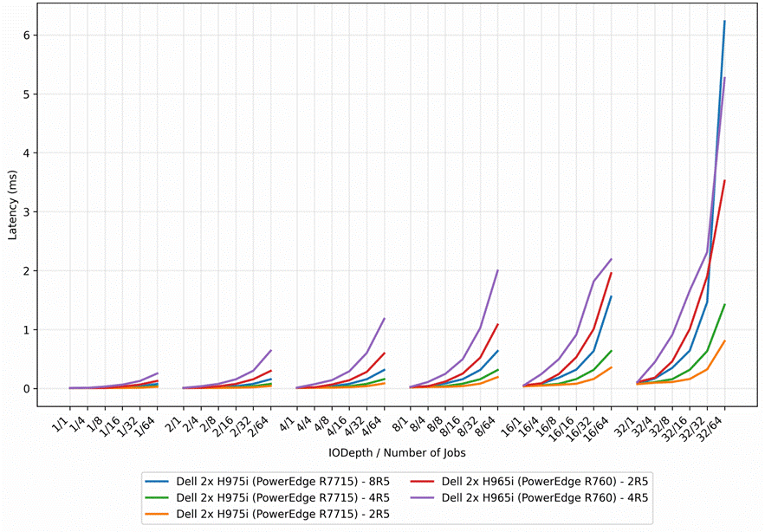This screenshot has height=532, width=765.
Task: Click the y-axis value 6 label
Action: tap(28, 36)
